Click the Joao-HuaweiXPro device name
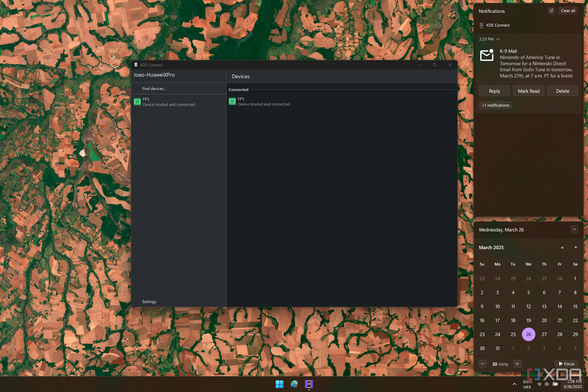This screenshot has width=588, height=392. point(154,75)
